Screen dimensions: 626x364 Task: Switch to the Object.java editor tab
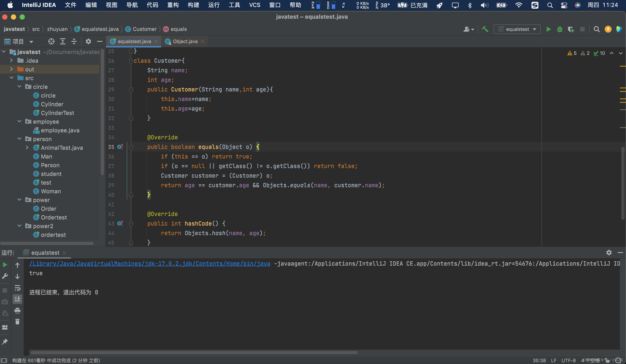pos(185,41)
